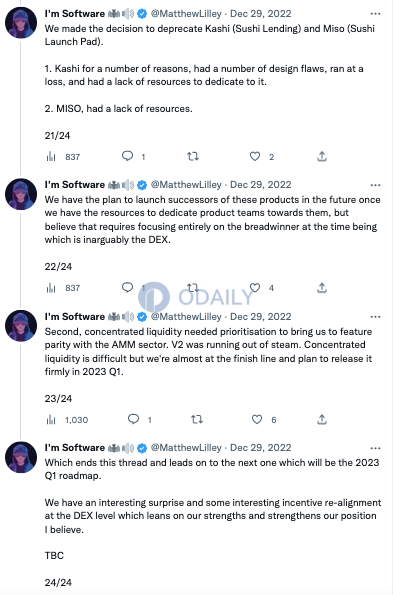
Task: View the 1,030 views on the 23/24 tweet
Action: tap(67, 420)
